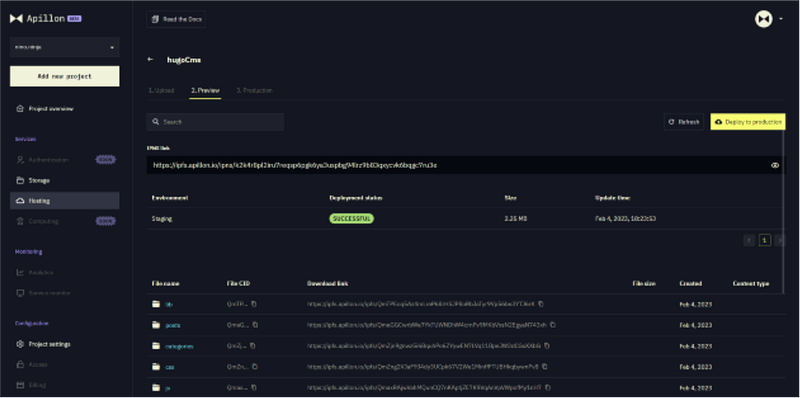Click the SUCCESSFUL status badge
Image resolution: width=800 pixels, height=398 pixels.
tap(351, 218)
